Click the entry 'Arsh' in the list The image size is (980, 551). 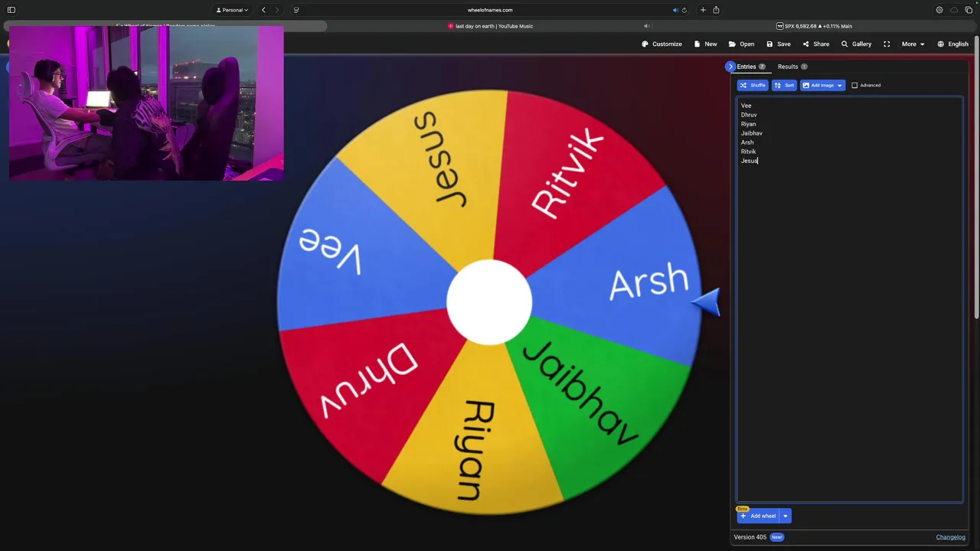(747, 142)
